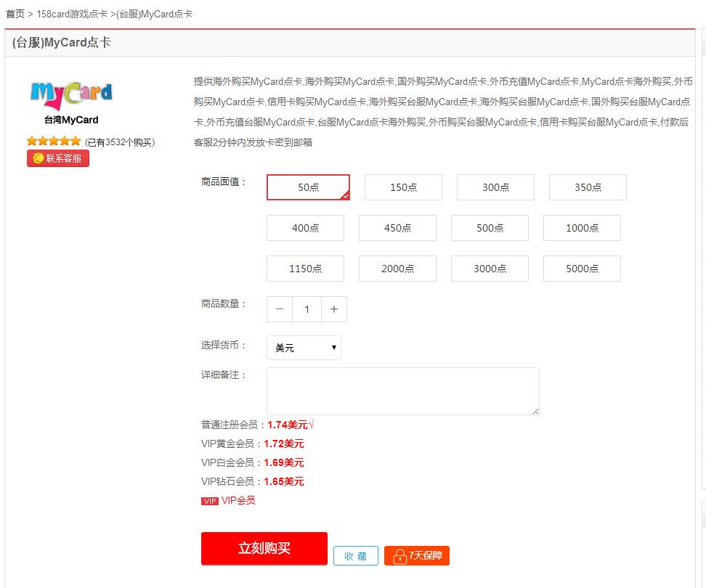Select the 150点 denomination option
Screen dimensions: 706x588
[403, 187]
